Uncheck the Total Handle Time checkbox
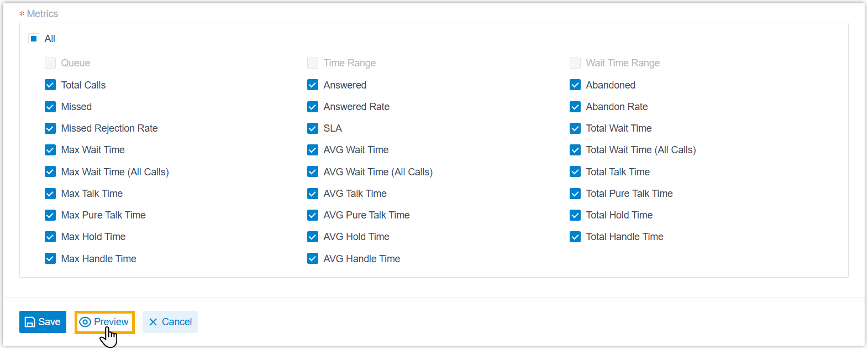This screenshot has width=868, height=349. coord(575,237)
